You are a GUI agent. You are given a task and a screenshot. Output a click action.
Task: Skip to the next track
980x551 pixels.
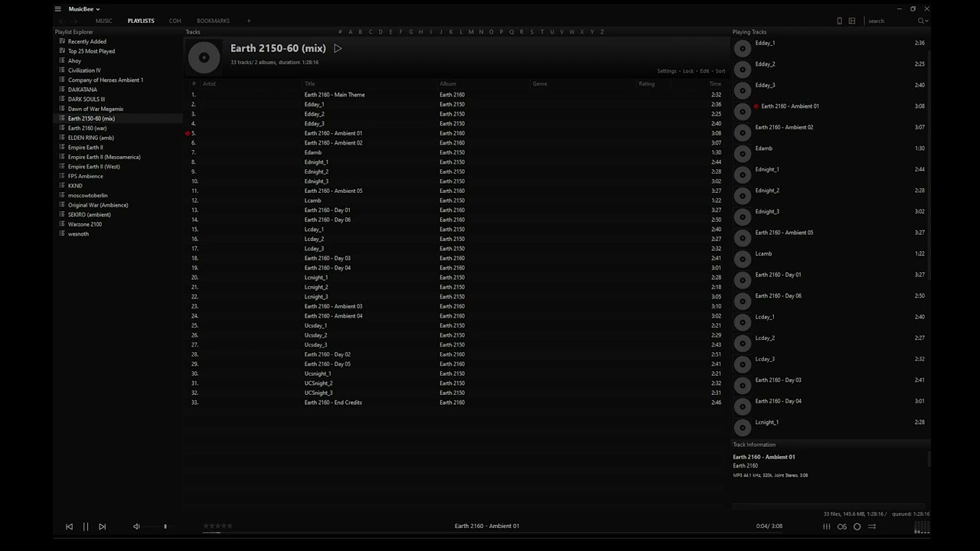point(102,527)
